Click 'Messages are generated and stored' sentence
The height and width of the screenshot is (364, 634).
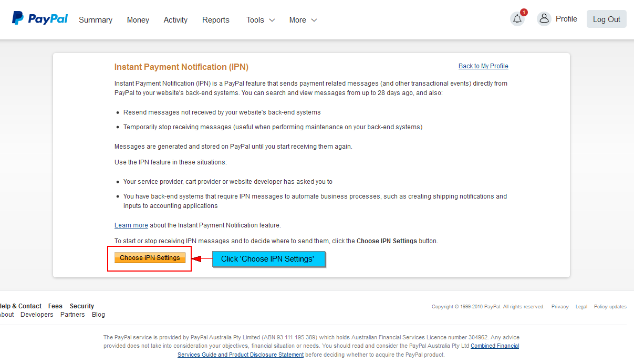point(233,147)
